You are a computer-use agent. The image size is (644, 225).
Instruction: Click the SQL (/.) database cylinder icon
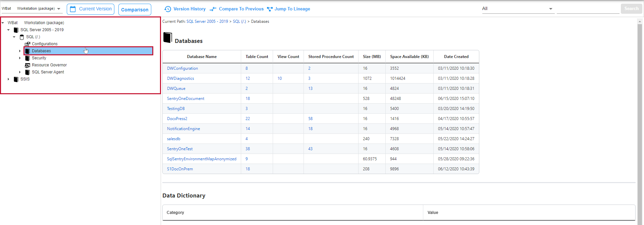point(22,37)
